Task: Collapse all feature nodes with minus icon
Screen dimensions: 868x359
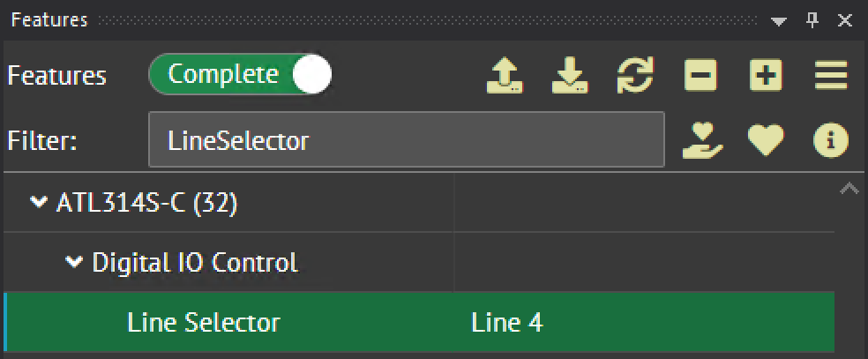Action: click(700, 76)
